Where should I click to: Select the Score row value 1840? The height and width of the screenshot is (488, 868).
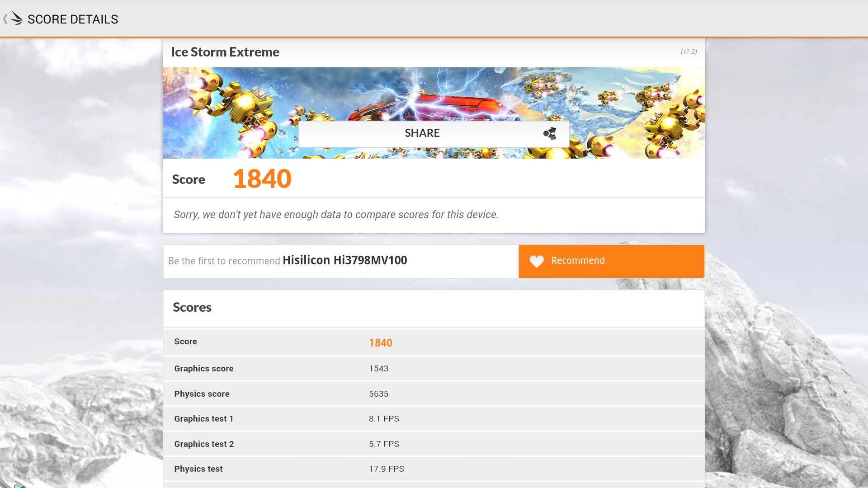381,343
